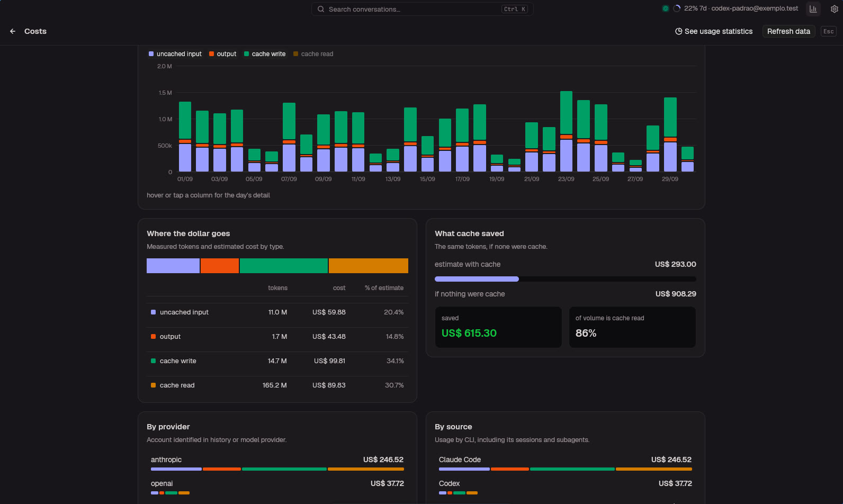Click the magnifier icon in the search bar

[321, 9]
